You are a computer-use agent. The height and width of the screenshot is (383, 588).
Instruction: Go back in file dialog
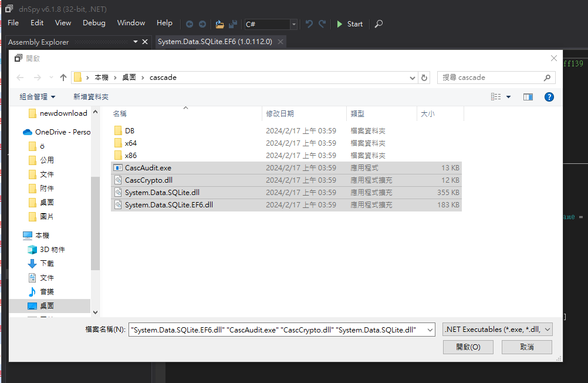21,78
